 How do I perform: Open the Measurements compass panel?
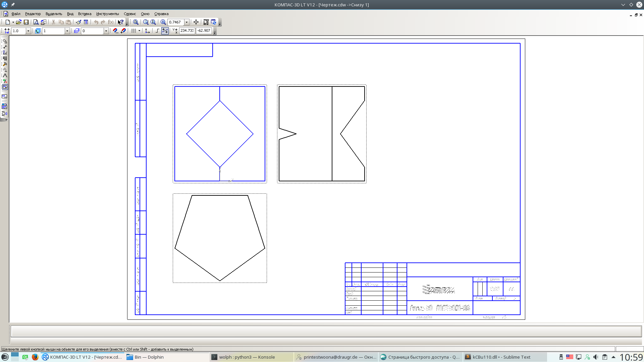[x=5, y=75]
